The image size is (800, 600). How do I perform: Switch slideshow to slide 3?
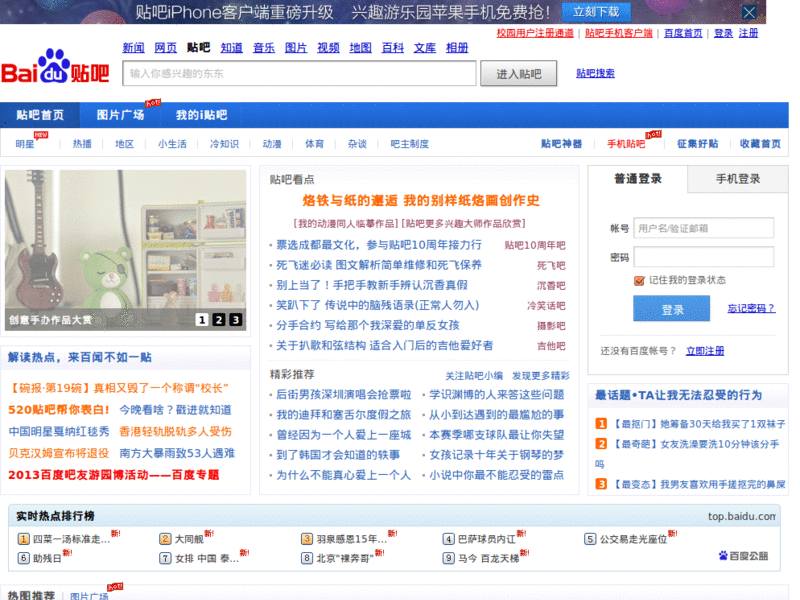[236, 320]
